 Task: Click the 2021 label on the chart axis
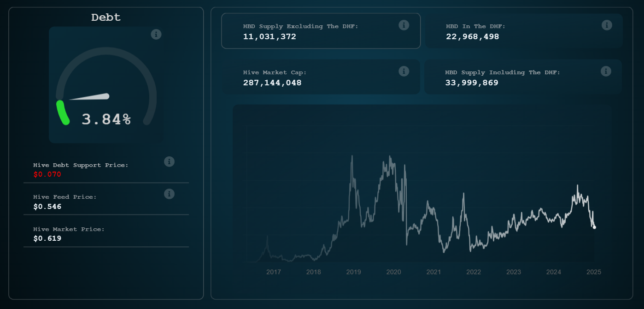pyautogui.click(x=433, y=272)
